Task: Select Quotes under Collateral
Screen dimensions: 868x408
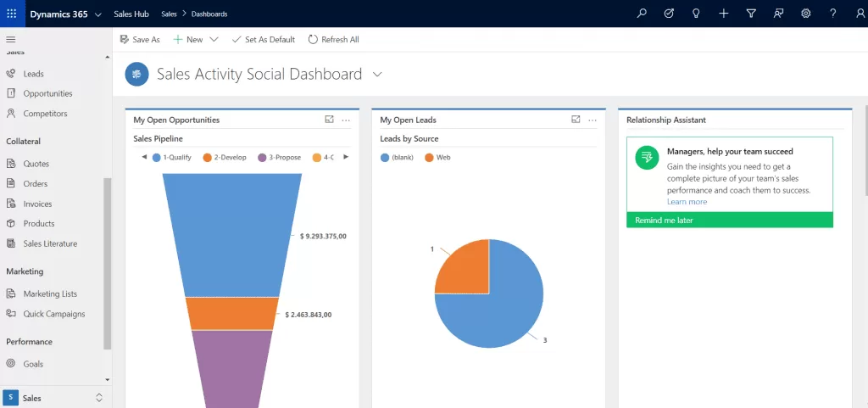Action: coord(36,164)
